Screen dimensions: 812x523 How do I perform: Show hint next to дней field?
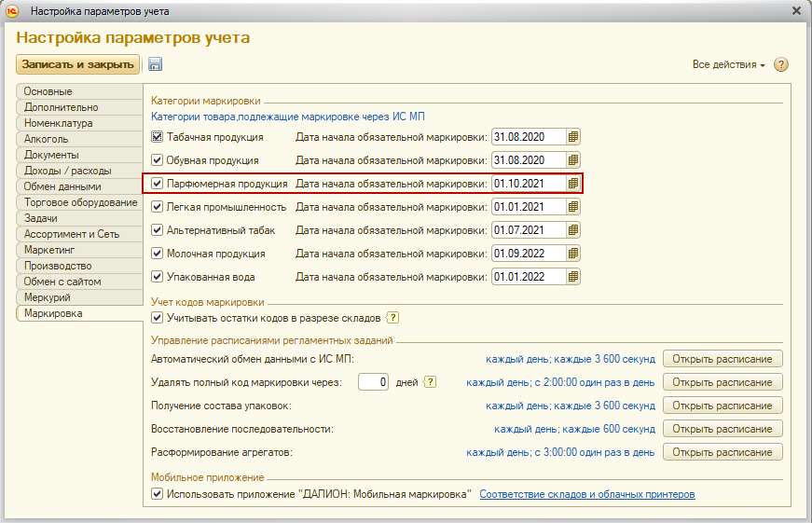pos(430,382)
